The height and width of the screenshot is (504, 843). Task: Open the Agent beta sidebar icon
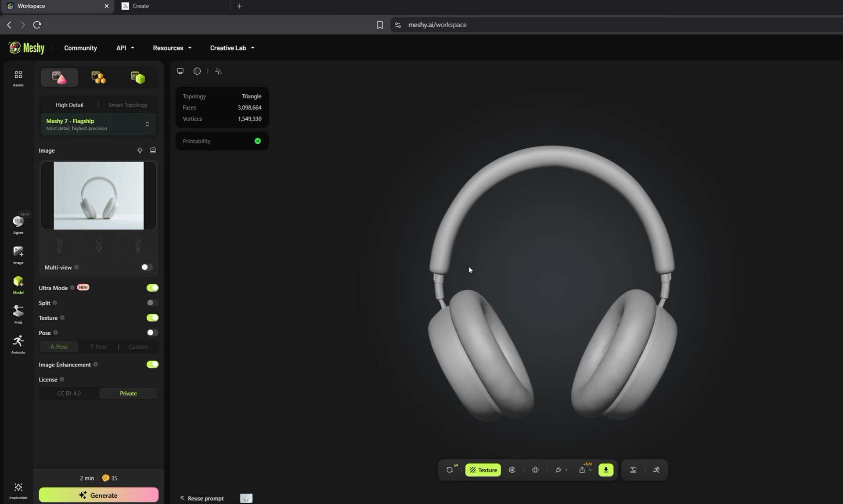coord(18,224)
